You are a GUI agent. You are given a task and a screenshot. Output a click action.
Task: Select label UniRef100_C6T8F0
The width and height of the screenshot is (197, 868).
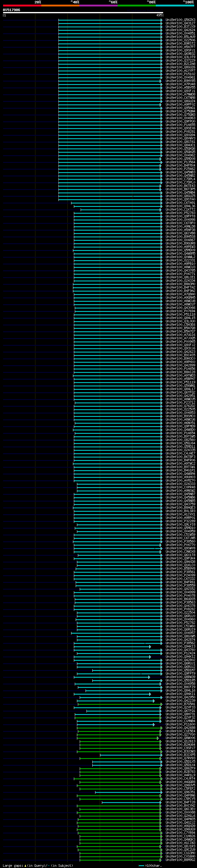[x=180, y=223]
